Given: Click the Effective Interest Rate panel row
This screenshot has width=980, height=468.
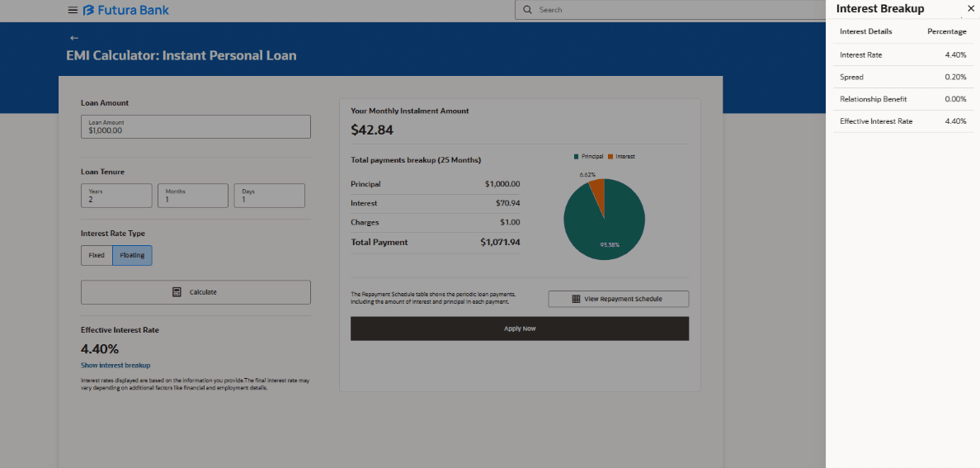Looking at the screenshot, I should point(902,121).
